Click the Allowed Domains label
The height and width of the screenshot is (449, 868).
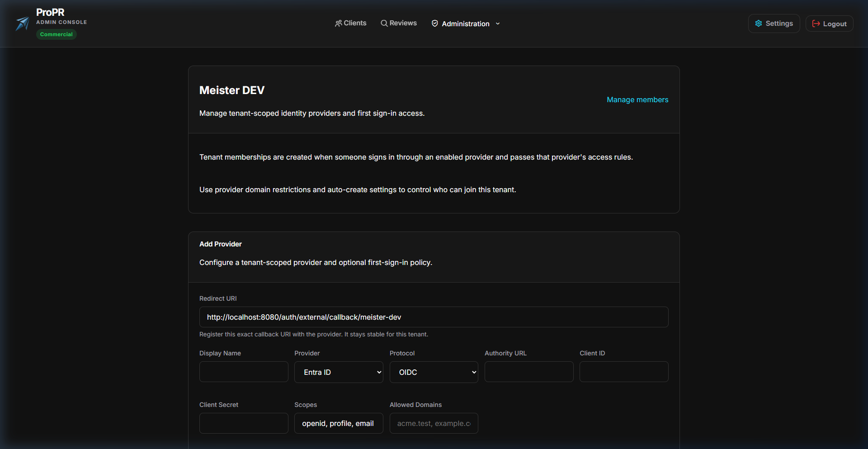coord(415,405)
